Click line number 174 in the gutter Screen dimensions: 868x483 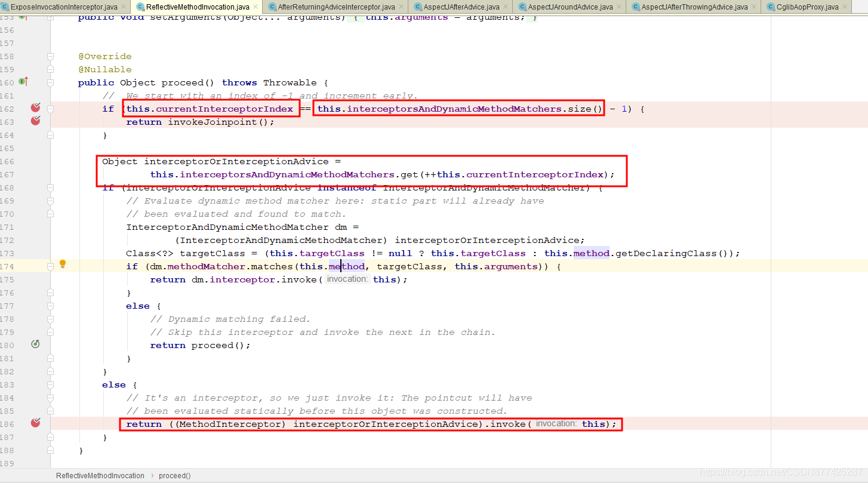click(x=7, y=267)
